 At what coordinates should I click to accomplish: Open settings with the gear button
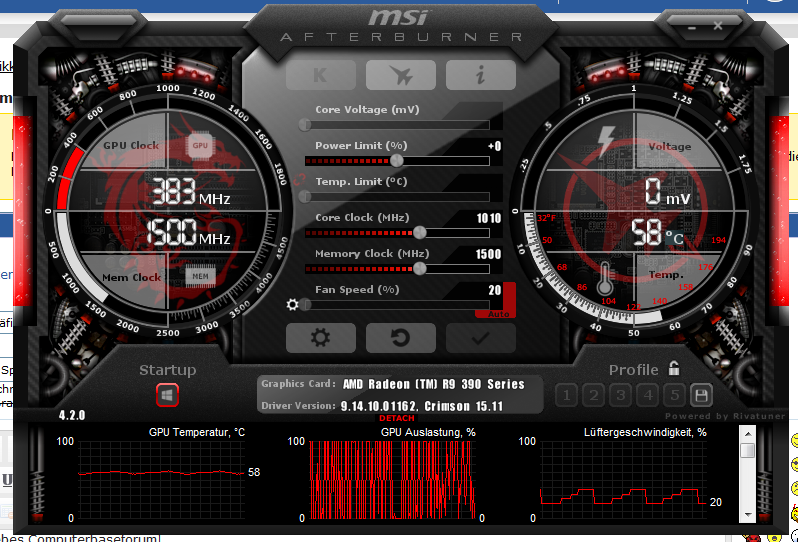click(x=321, y=338)
